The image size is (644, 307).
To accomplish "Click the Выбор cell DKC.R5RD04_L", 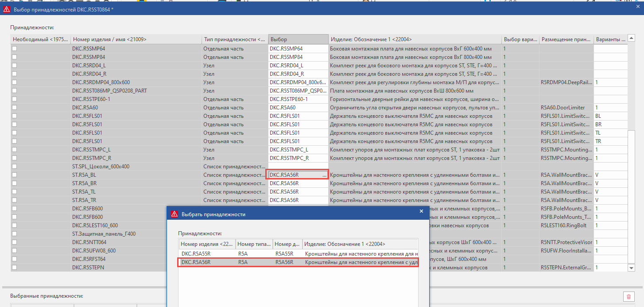I will coord(298,66).
